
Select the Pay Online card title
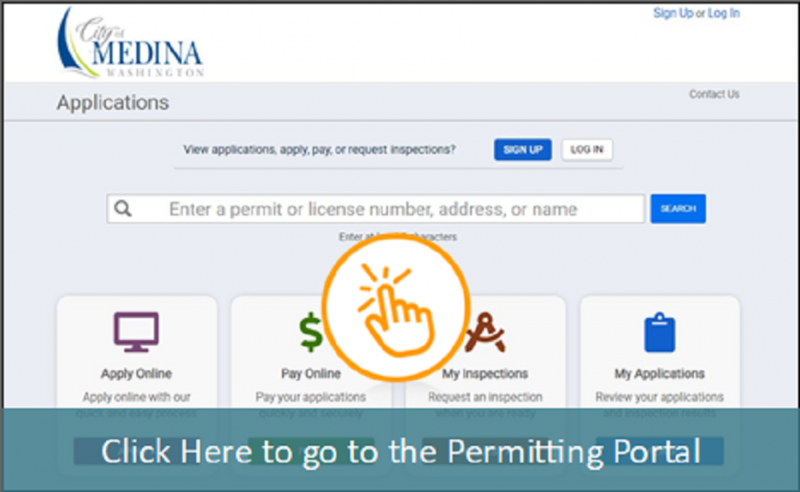coord(311,374)
